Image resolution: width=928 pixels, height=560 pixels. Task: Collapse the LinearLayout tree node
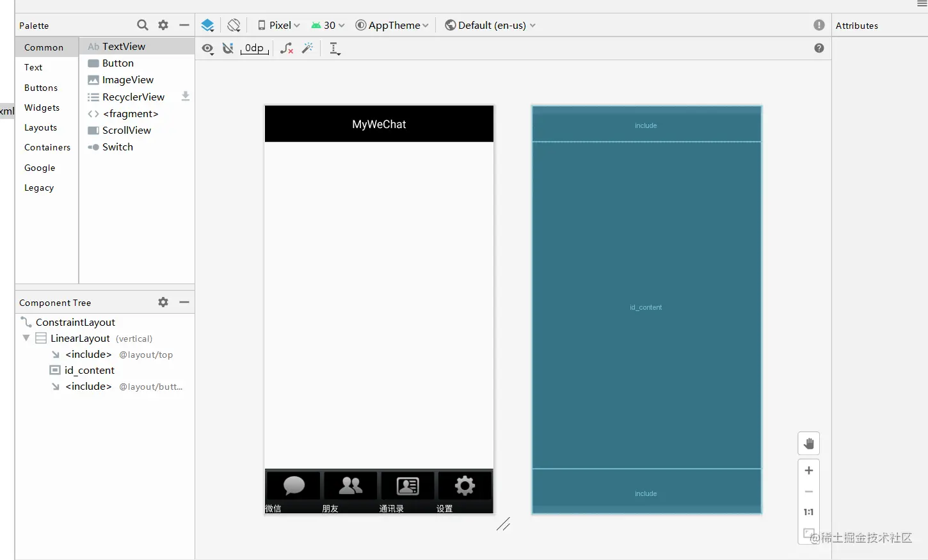26,338
